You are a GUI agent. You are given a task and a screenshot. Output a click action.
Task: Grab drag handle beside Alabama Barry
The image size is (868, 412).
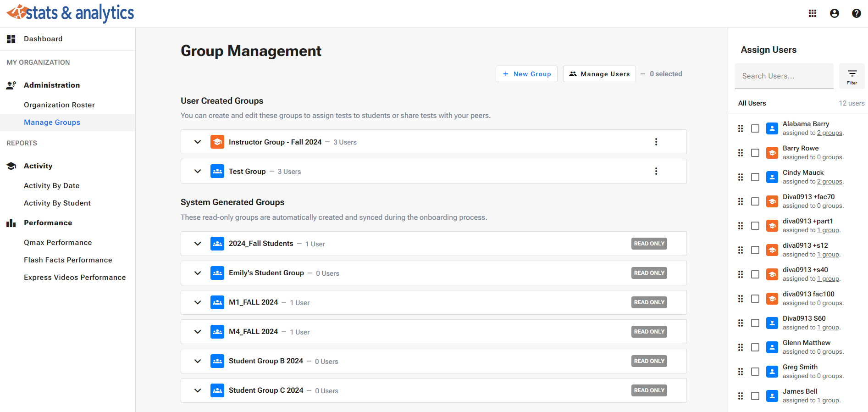point(740,128)
